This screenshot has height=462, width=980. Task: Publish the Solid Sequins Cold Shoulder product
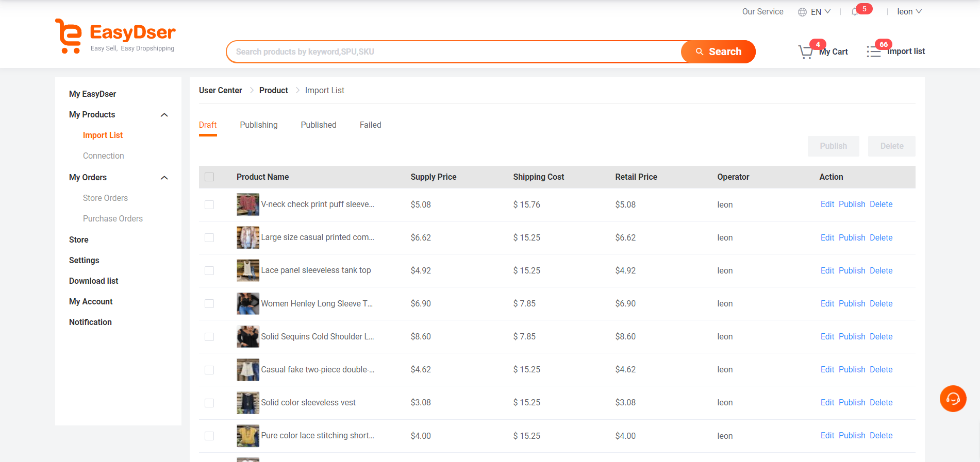pos(852,336)
